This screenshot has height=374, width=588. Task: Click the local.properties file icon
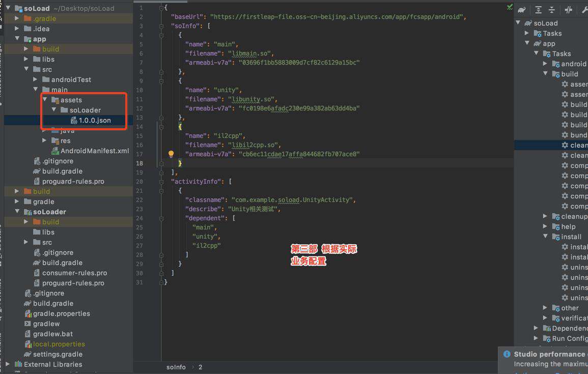click(x=28, y=344)
